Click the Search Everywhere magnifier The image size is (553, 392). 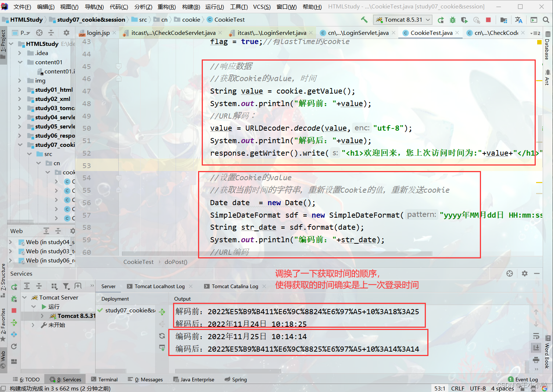[546, 20]
